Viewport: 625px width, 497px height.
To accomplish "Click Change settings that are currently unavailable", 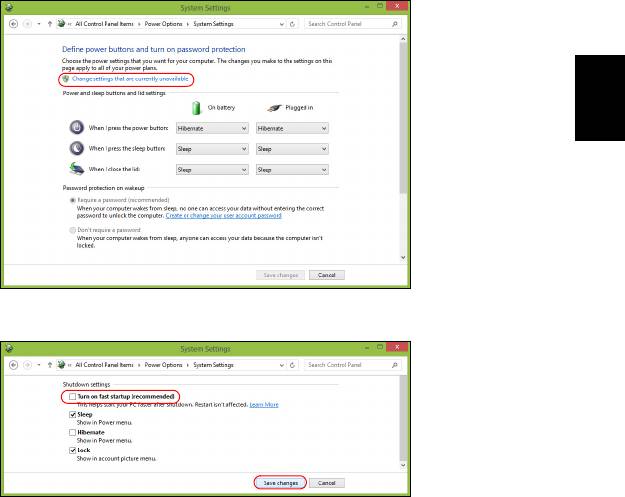I will click(x=130, y=78).
